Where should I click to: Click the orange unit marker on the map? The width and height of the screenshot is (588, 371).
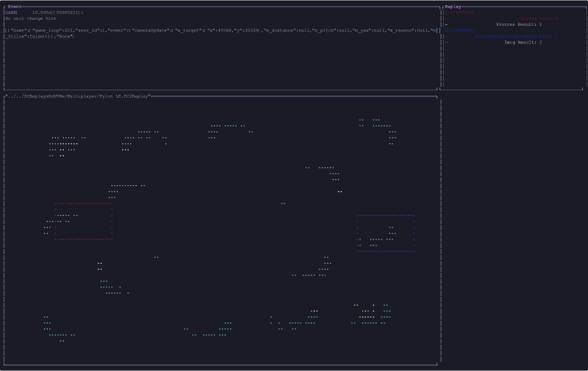click(356, 305)
